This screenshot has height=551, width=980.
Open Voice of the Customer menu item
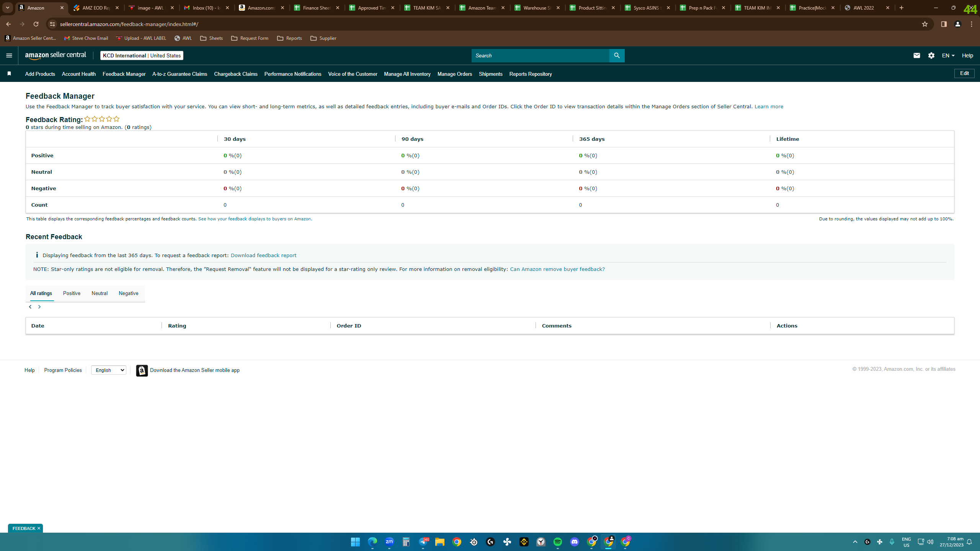353,74
